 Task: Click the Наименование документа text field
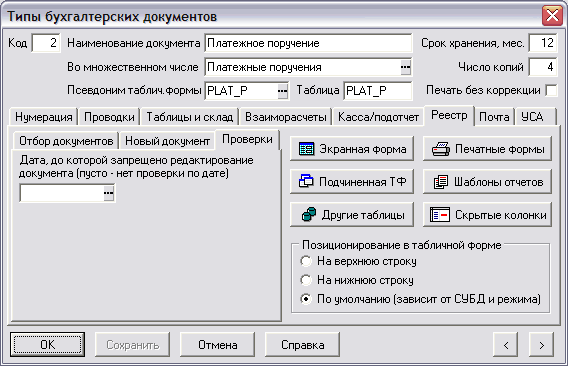[x=308, y=43]
